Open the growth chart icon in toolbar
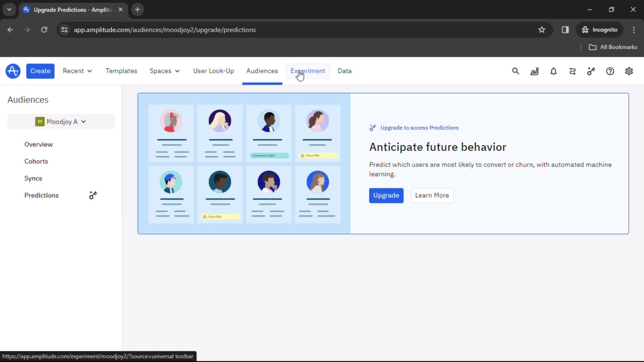Viewport: 644px width, 362px height. [535, 71]
